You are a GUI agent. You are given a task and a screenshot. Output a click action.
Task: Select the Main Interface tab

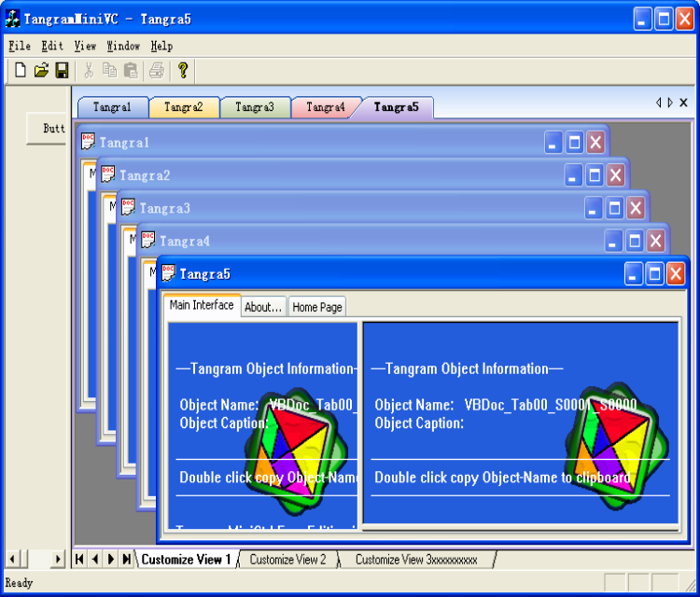pyautogui.click(x=202, y=305)
